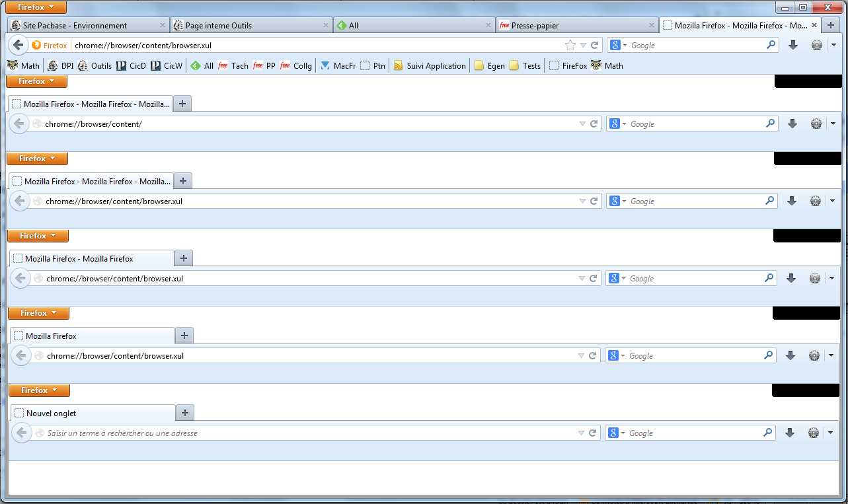Viewport: 848px width, 504px height.
Task: Select the All tab in tab strip
Action: tap(413, 26)
